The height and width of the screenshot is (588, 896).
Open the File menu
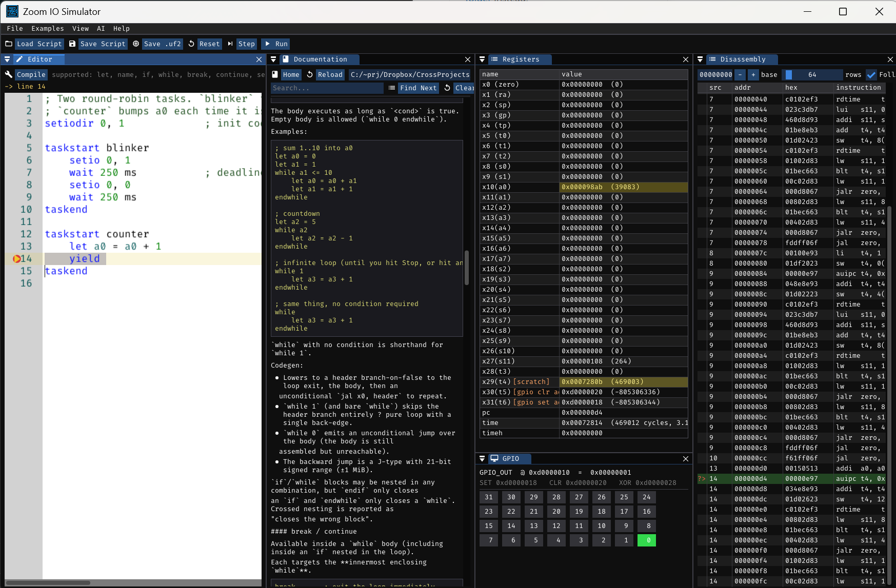15,29
